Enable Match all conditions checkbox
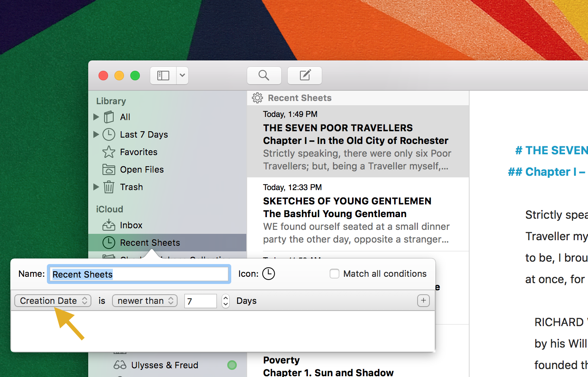 tap(335, 274)
